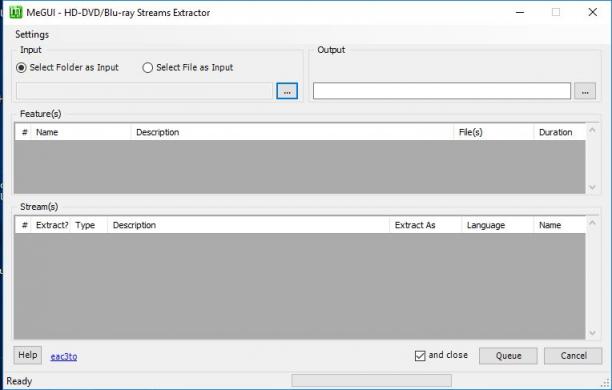Click the Duration column header
612x390 pixels.
point(559,132)
